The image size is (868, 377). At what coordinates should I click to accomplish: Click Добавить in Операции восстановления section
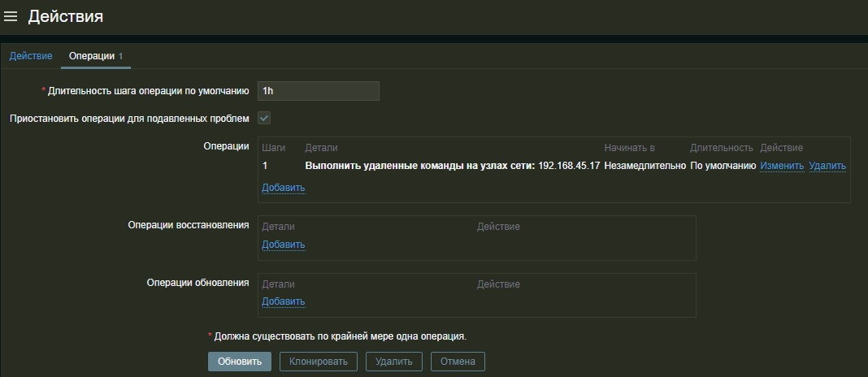coord(283,245)
